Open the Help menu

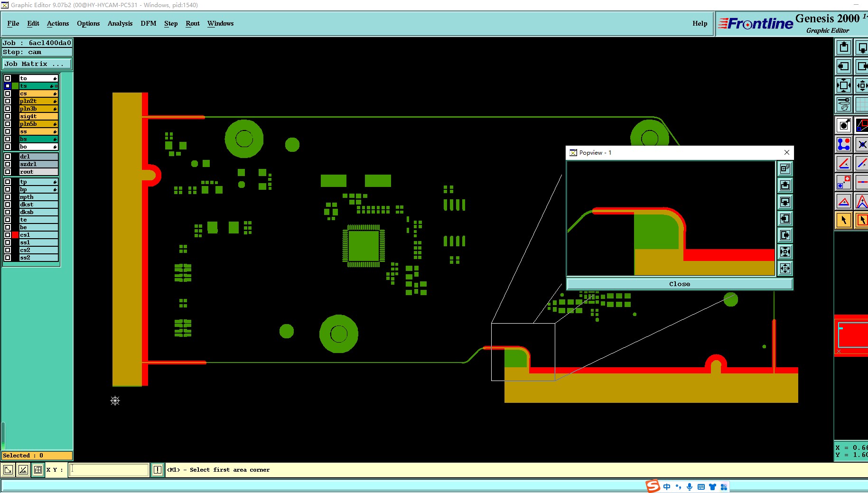click(x=700, y=23)
